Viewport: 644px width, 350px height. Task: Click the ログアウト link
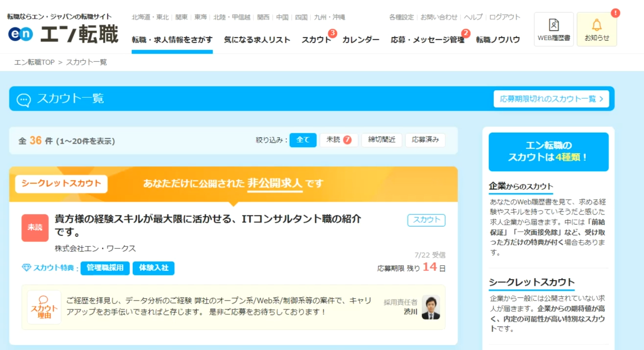pyautogui.click(x=505, y=17)
